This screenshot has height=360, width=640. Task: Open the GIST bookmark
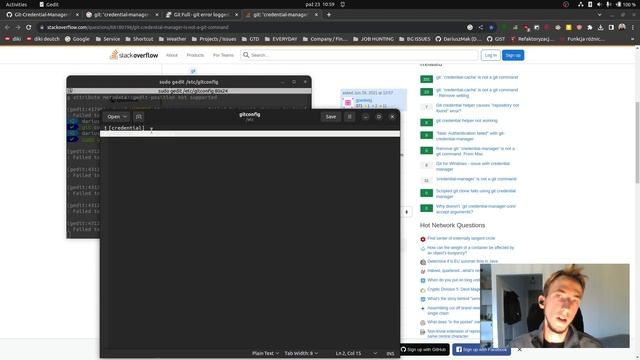496,39
